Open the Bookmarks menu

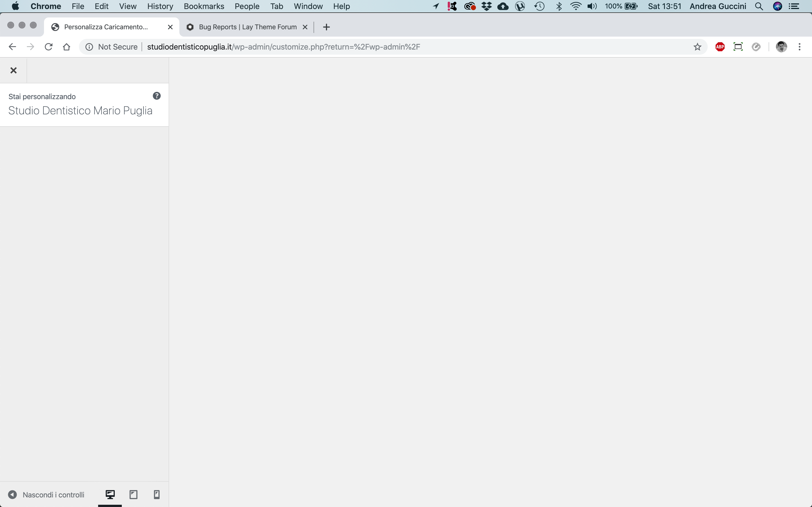[204, 6]
